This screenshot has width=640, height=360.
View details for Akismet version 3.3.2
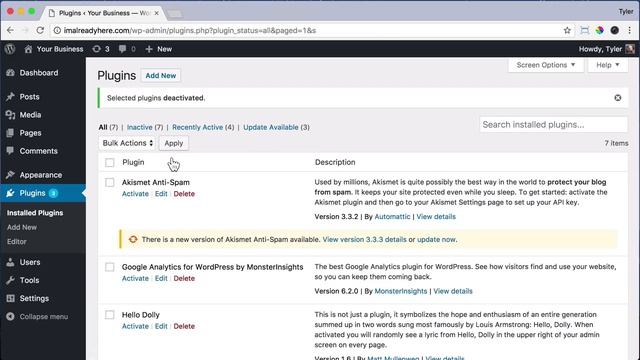click(x=436, y=217)
